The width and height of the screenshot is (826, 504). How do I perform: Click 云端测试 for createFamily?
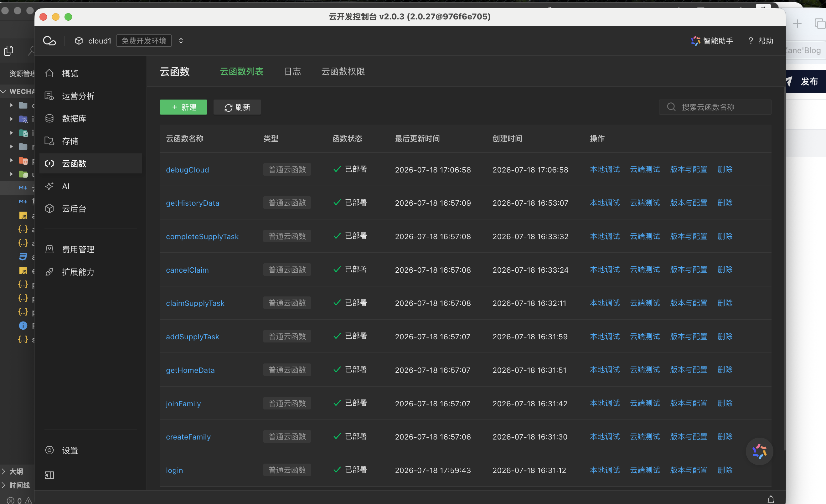point(645,437)
